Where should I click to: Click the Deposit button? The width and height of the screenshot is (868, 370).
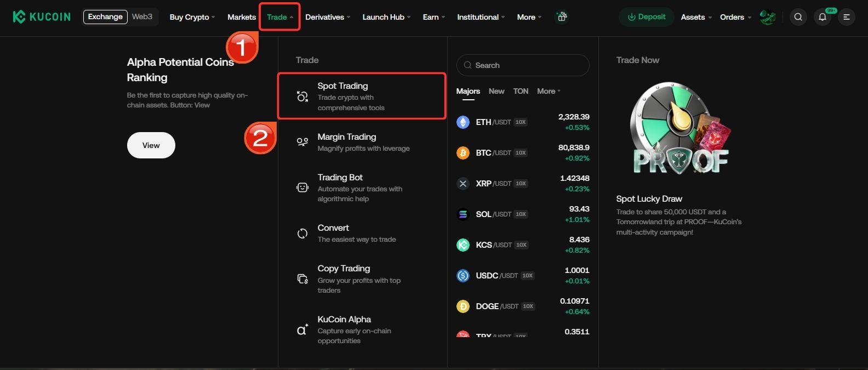tap(647, 17)
